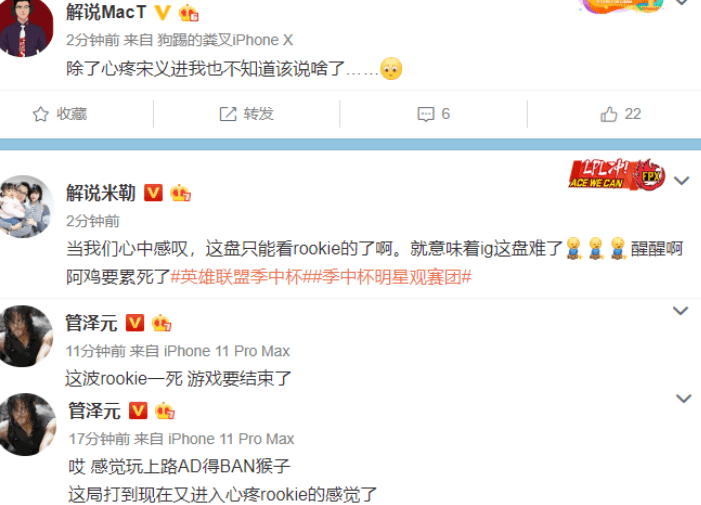The height and width of the screenshot is (505, 701).
Task: Click the 解说米勒 family photo avatar
Action: click(x=26, y=206)
